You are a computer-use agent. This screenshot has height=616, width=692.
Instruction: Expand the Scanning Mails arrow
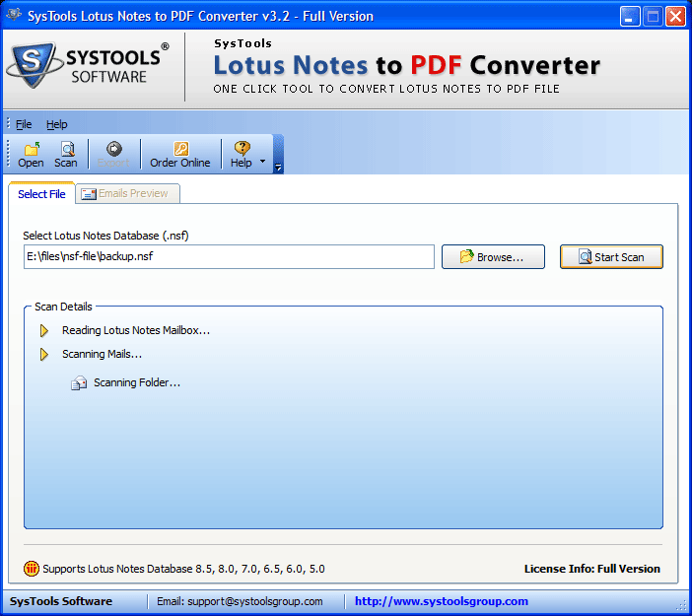(43, 355)
